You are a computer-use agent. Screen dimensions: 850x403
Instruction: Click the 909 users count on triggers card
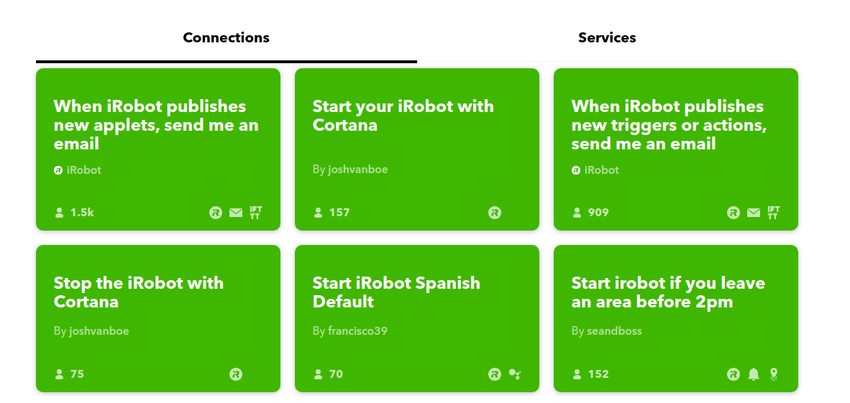tap(598, 213)
